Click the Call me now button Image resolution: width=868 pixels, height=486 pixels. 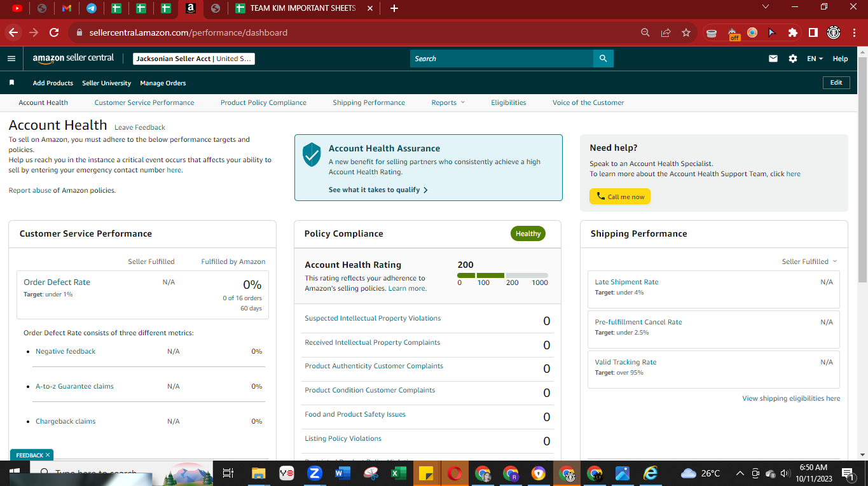pyautogui.click(x=620, y=197)
